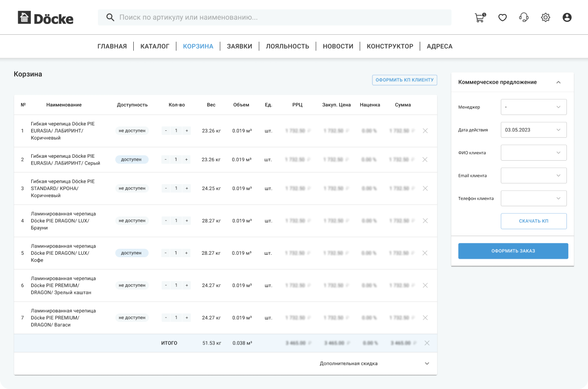Click the Оформить КП клиенту button

[405, 80]
